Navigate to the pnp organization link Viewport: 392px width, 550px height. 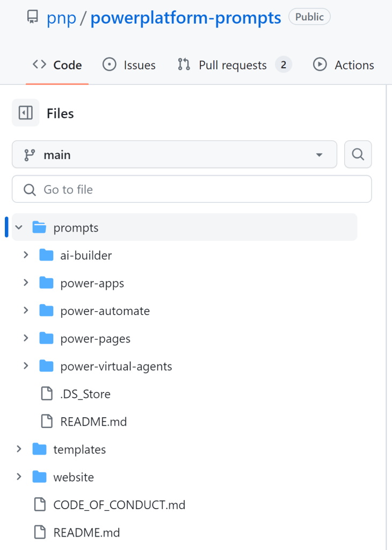(x=61, y=18)
